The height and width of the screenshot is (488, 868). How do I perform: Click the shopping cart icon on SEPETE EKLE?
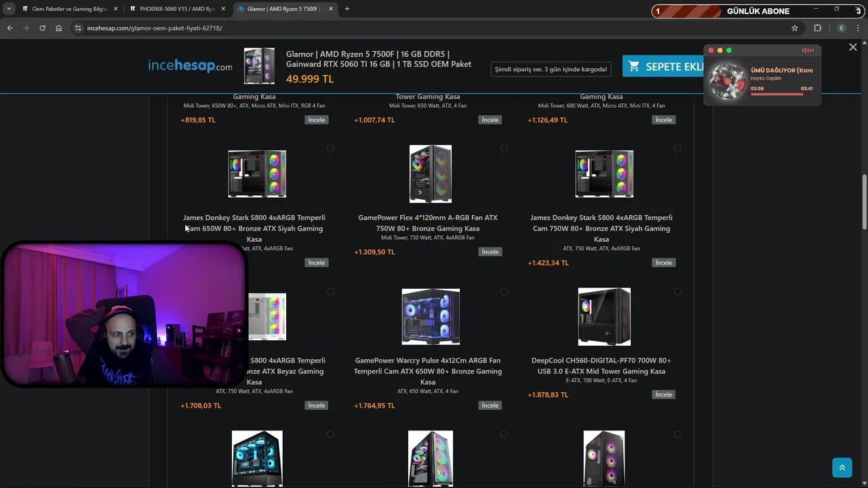pos(634,66)
